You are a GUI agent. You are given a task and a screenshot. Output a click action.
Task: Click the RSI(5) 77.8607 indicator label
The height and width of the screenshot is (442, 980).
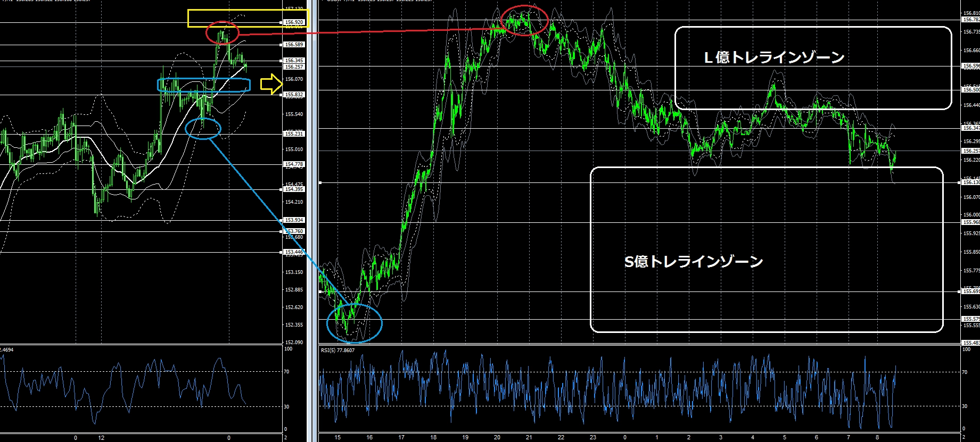click(337, 351)
